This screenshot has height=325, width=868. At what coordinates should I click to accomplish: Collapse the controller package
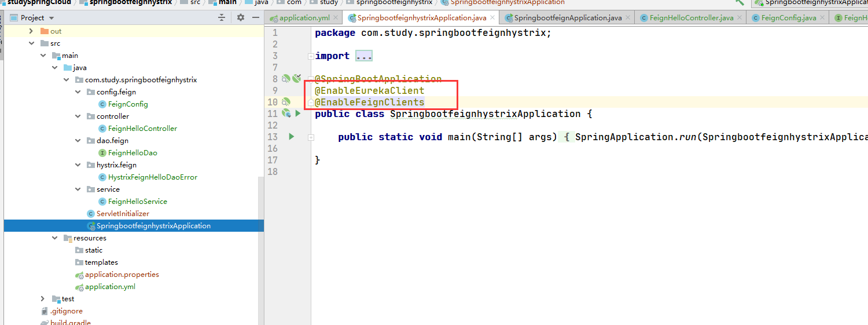point(78,116)
